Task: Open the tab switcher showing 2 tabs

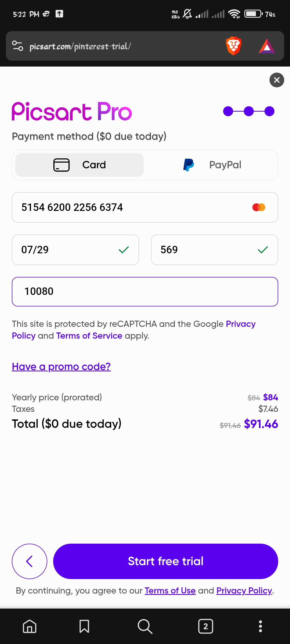Action: tap(206, 626)
